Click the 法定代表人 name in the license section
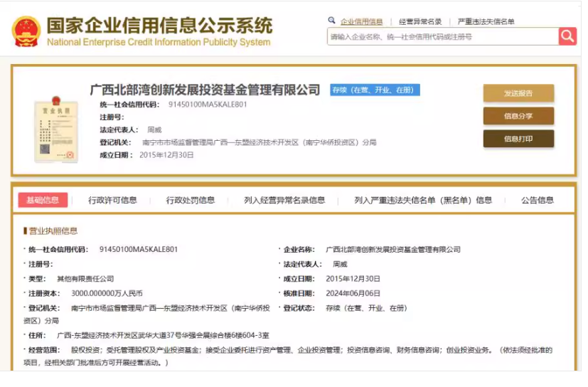Viewport: 588px width, 387px height. [340, 264]
